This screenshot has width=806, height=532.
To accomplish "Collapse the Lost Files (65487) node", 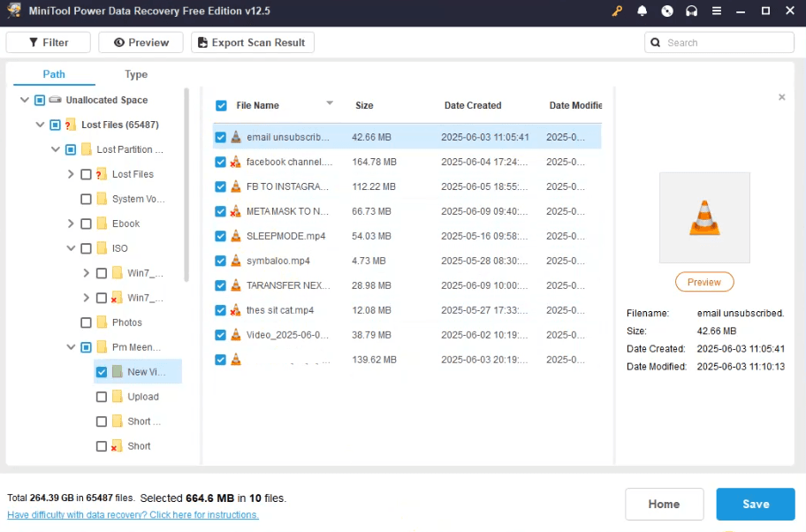I will point(40,125).
